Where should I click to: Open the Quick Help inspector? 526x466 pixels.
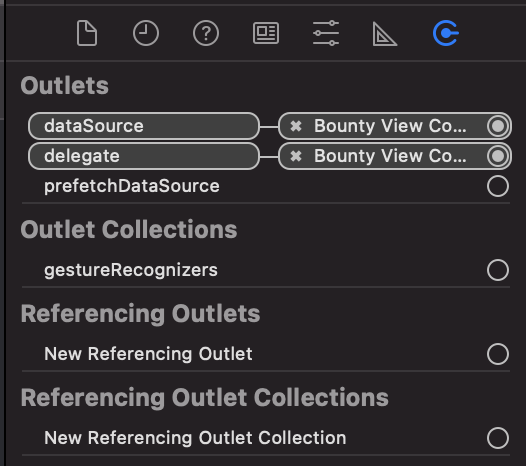point(206,33)
